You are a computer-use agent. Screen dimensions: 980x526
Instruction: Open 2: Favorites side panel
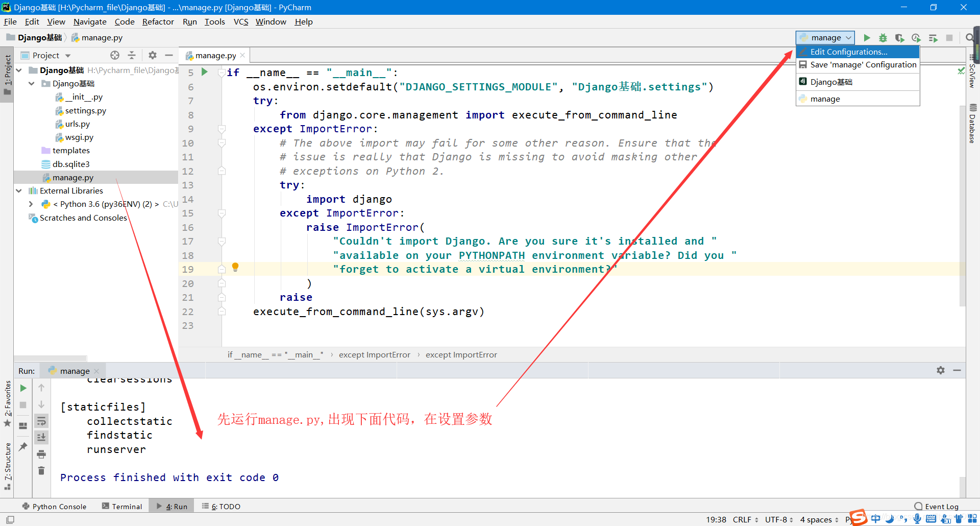(x=7, y=403)
